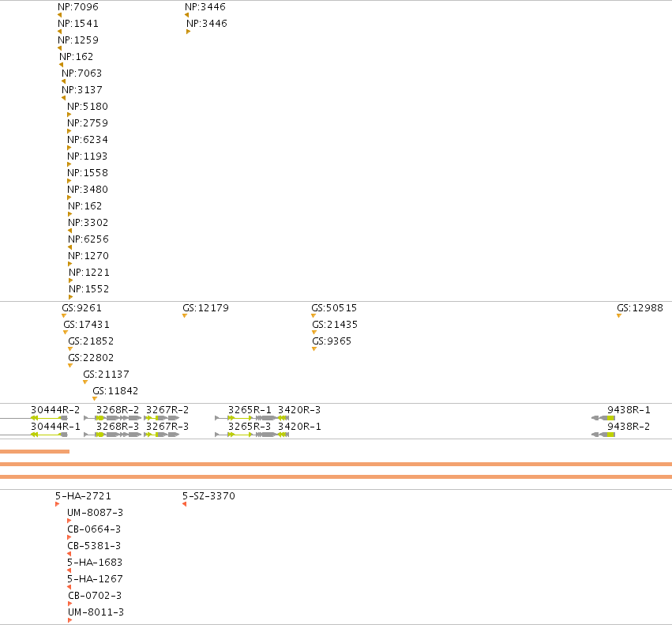672x625 pixels.
Task: Click the 5-SZ-3370 label
Action: (208, 496)
